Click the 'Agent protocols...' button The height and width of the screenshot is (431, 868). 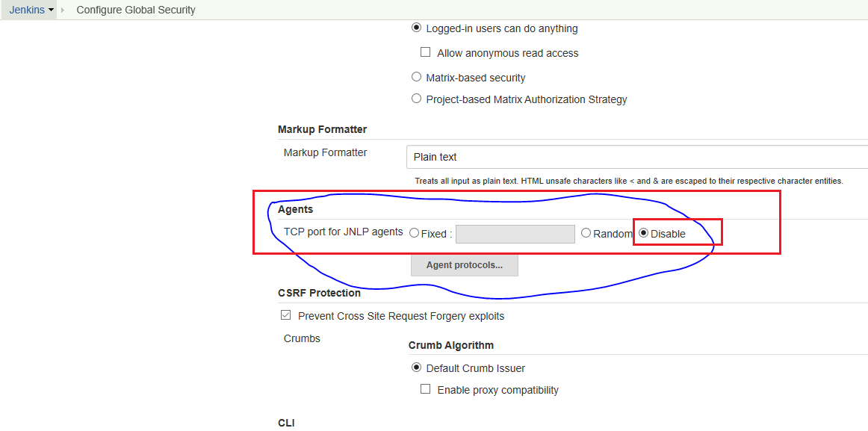coord(464,265)
